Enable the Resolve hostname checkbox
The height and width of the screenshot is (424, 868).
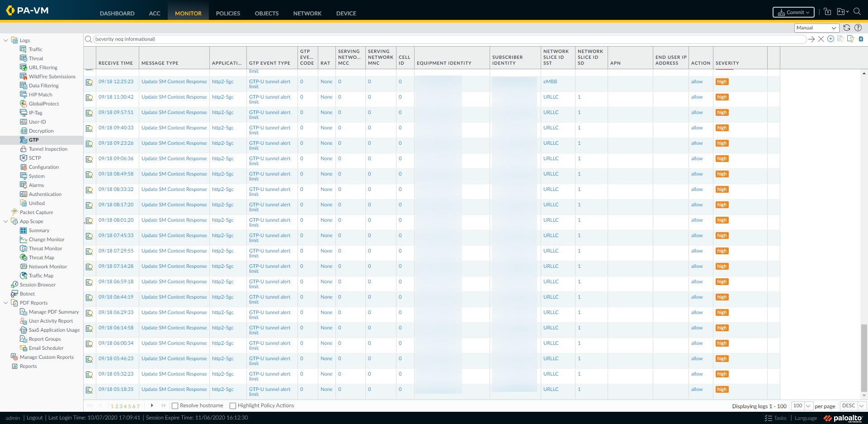175,406
